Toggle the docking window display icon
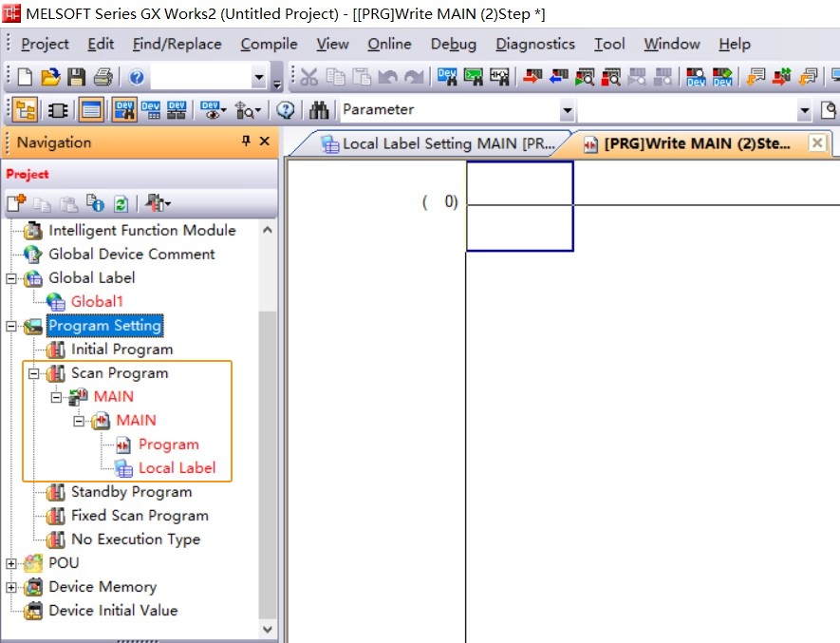Viewport: 840px width, 643px height. pos(90,108)
